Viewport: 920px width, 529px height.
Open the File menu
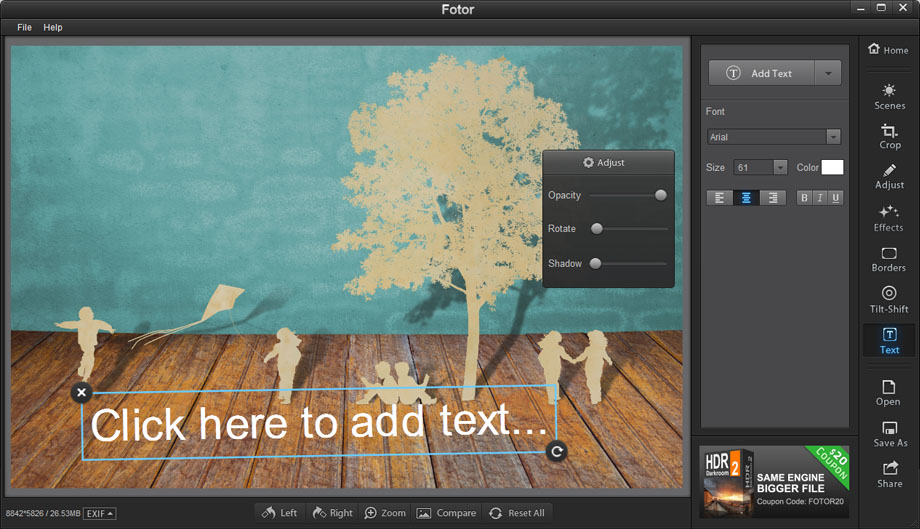pos(24,27)
